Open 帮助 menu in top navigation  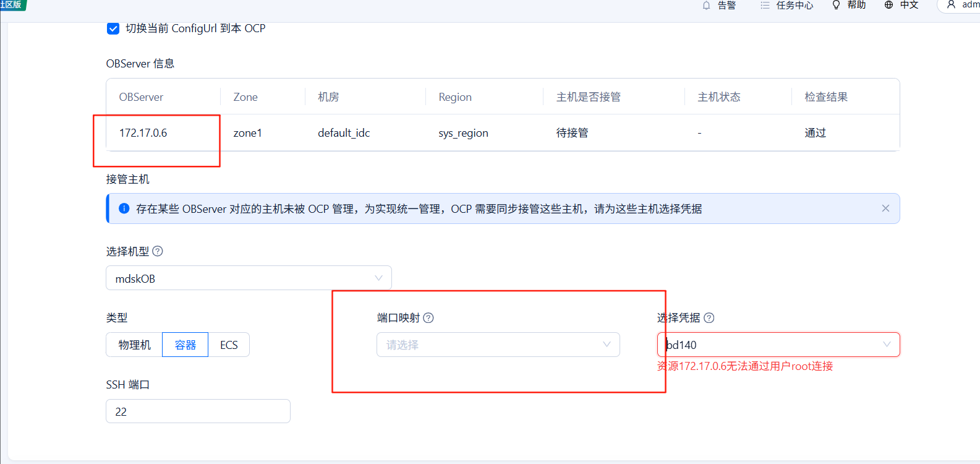[x=856, y=5]
